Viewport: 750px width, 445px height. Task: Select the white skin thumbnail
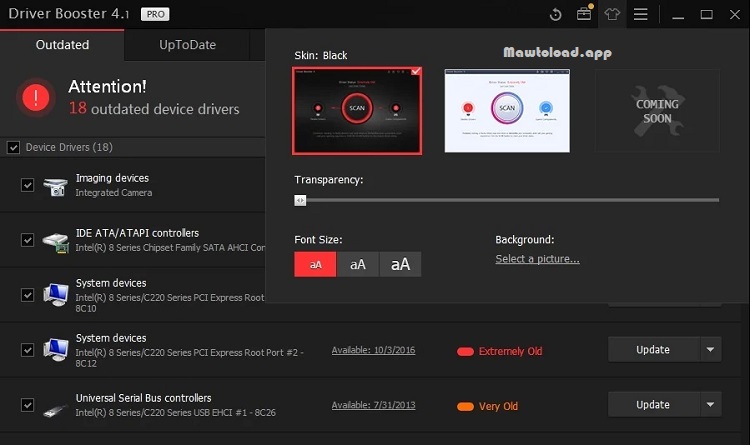point(507,111)
